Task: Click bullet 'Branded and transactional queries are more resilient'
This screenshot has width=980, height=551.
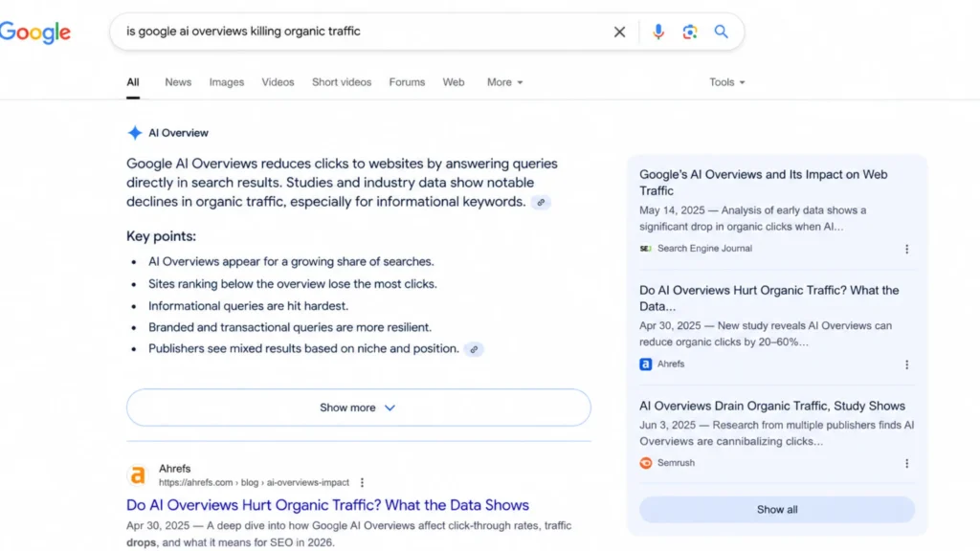Action: [289, 327]
